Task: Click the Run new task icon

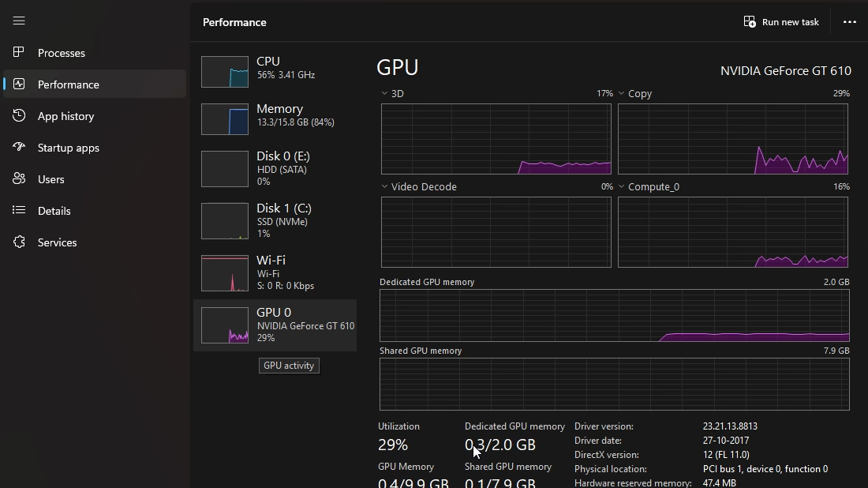Action: [750, 21]
